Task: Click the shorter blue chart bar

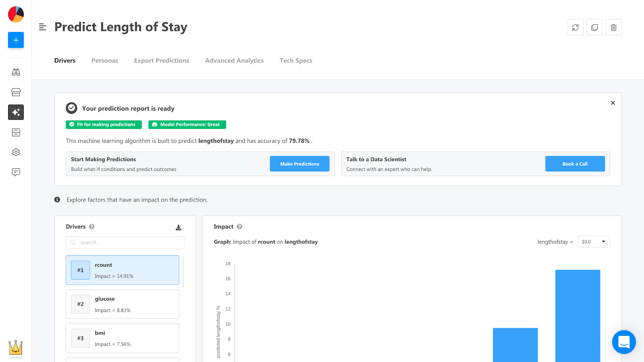Action: tap(515, 345)
